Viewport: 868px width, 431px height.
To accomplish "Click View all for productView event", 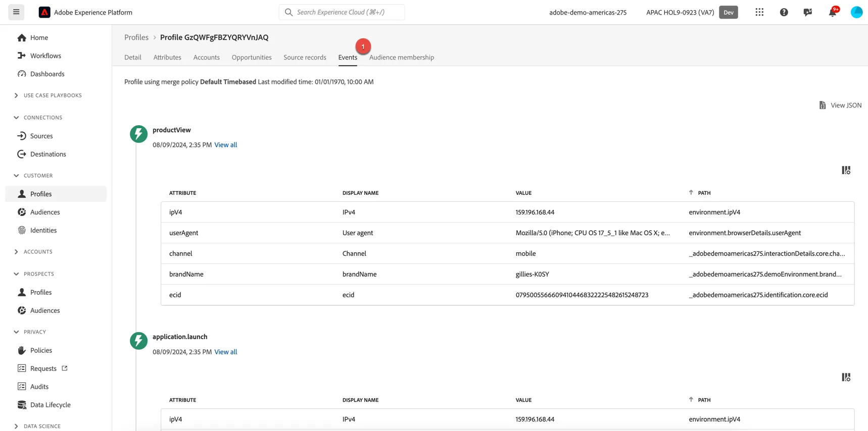I will click(226, 145).
